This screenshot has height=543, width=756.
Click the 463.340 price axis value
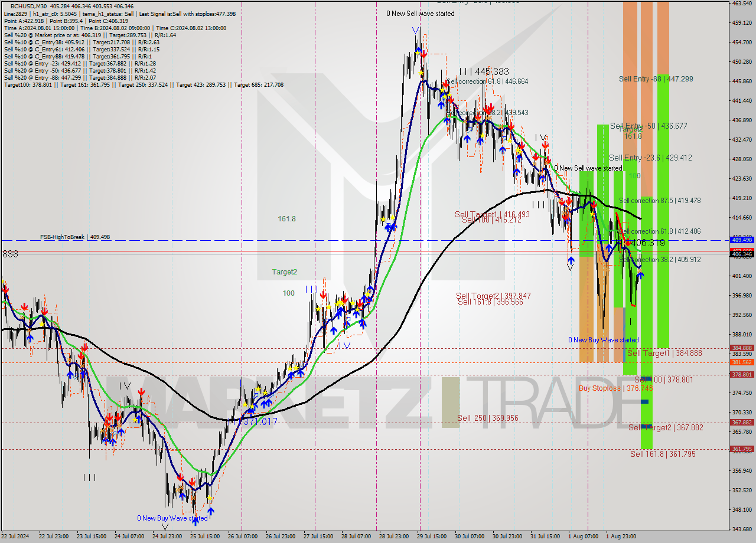tap(742, 4)
